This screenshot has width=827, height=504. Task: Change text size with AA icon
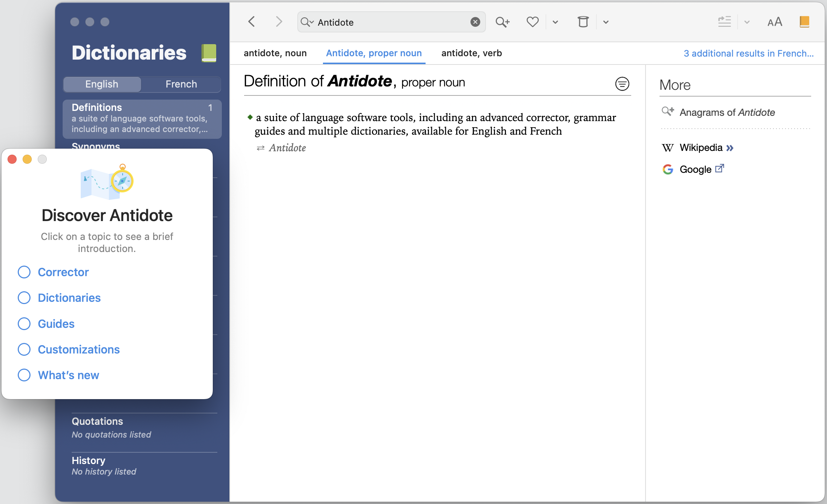pos(775,22)
